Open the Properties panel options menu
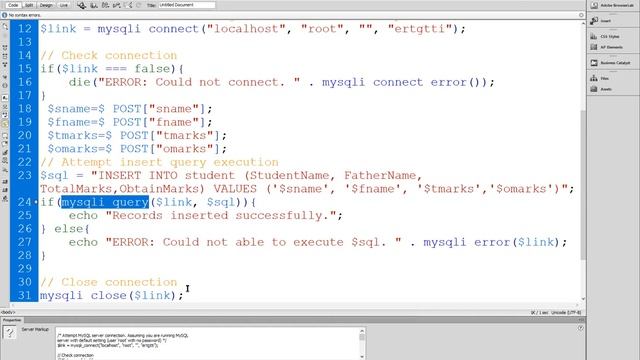Viewport: 640px width, 360px height. pos(581,320)
